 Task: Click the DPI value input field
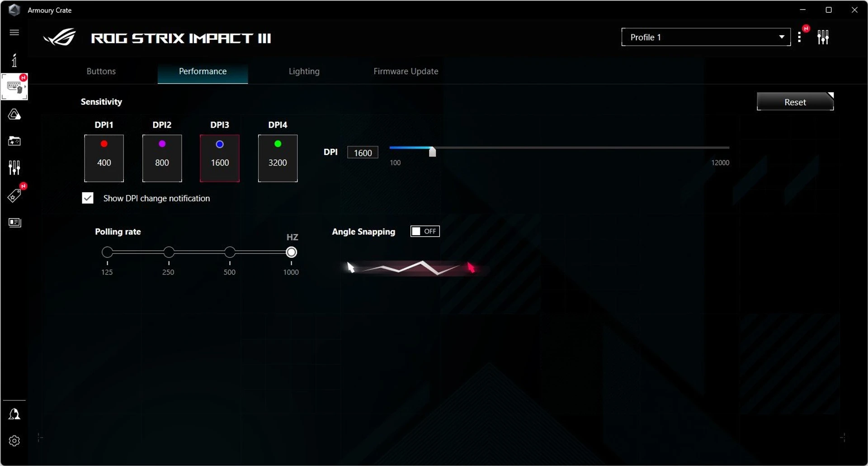pyautogui.click(x=363, y=152)
